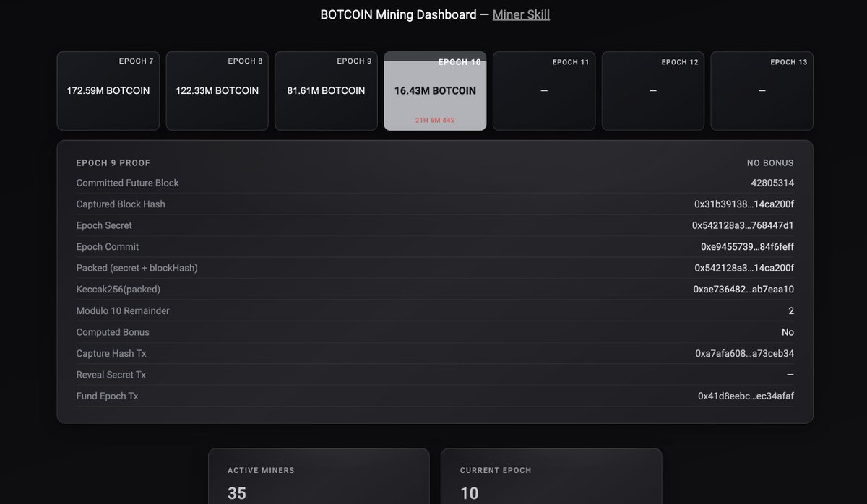867x504 pixels.
Task: Click the Fund Epoch Tx label
Action: (x=108, y=396)
